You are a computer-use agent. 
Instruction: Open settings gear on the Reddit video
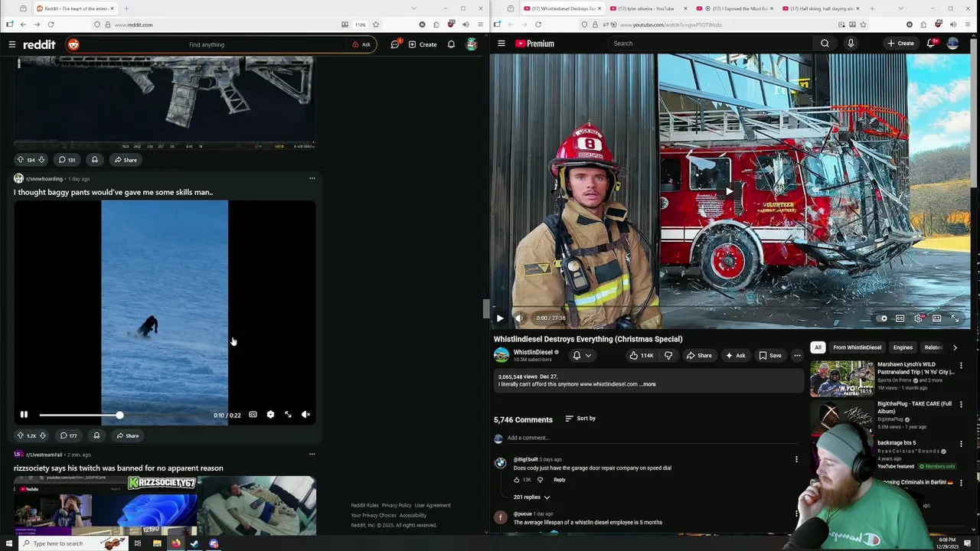pos(270,415)
